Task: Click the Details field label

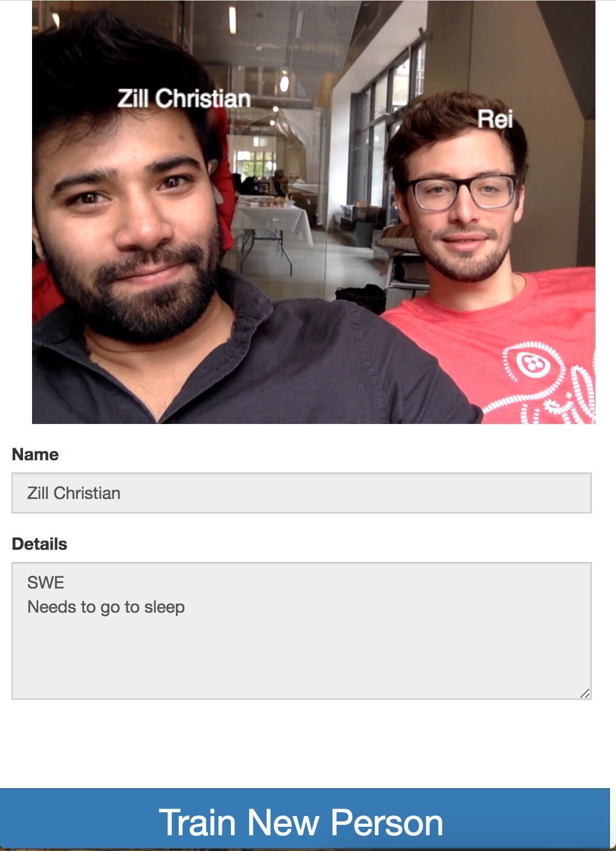Action: coord(39,544)
